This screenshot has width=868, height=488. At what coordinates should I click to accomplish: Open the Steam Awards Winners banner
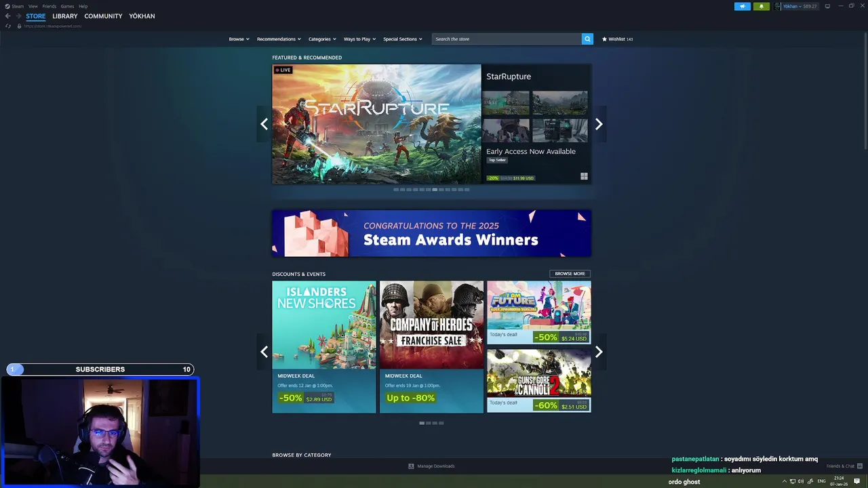pos(431,233)
